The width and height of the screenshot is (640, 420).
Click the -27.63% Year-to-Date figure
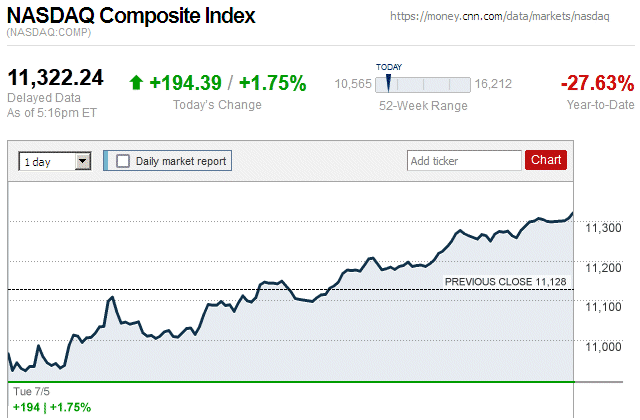point(597,83)
